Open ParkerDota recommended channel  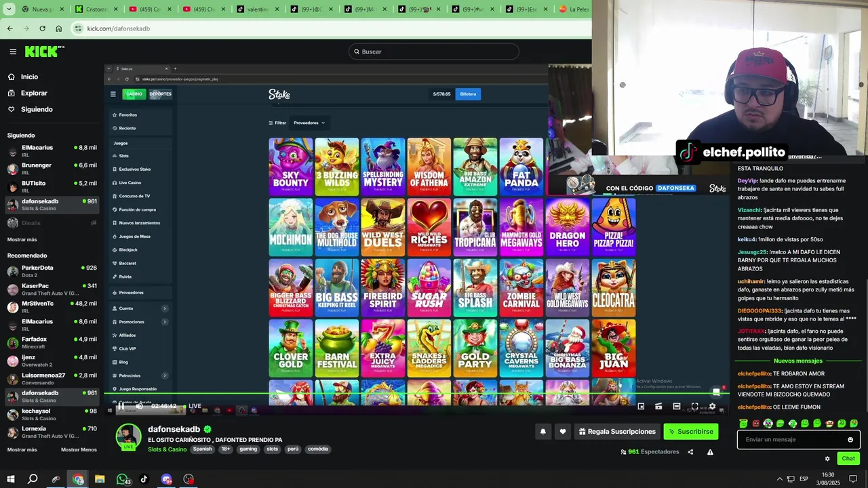click(52, 271)
